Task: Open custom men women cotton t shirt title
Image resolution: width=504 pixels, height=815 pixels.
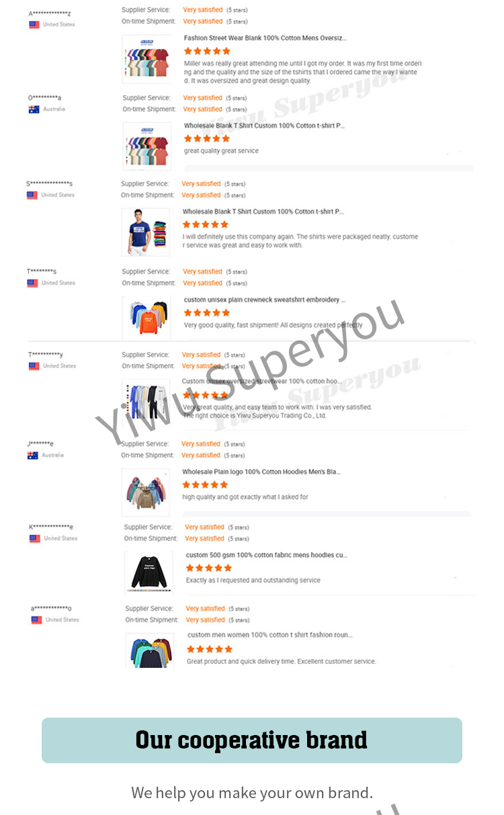Action: (270, 635)
